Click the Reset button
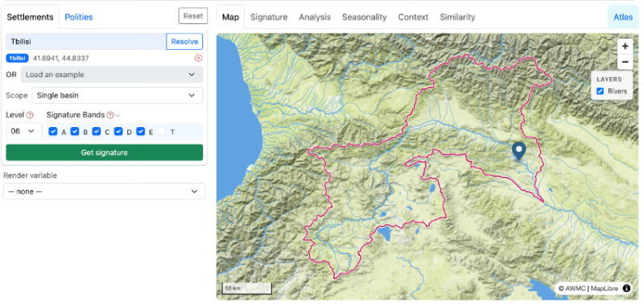The height and width of the screenshot is (304, 644). click(193, 16)
